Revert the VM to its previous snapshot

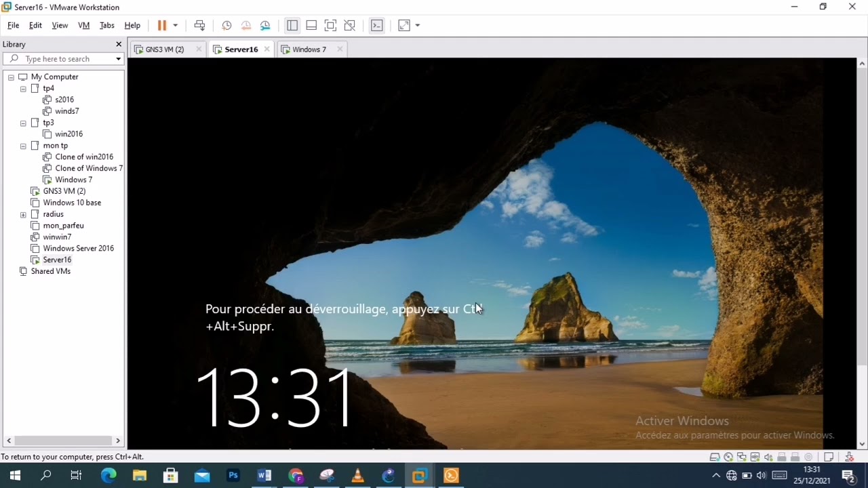246,25
